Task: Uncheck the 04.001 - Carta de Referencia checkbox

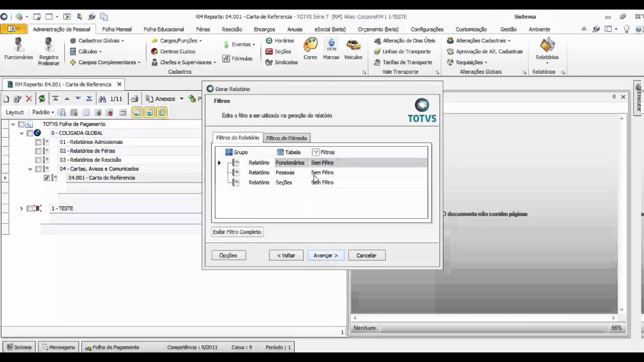Action: pos(47,178)
